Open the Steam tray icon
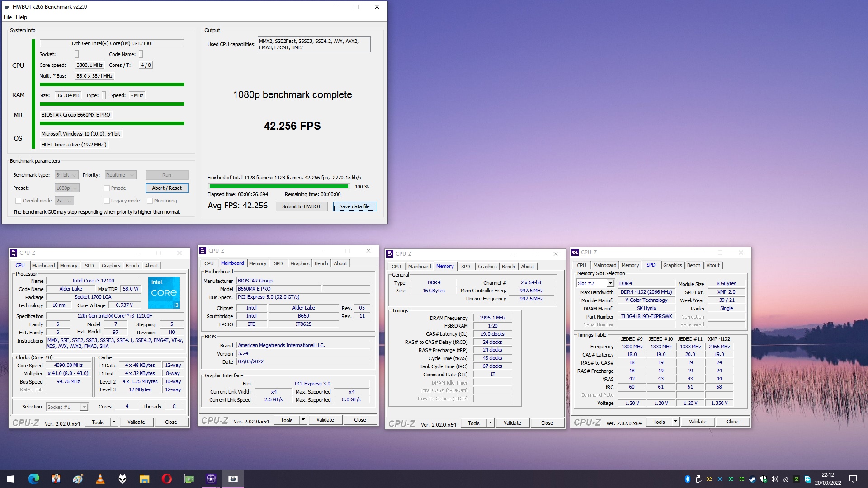The image size is (868, 488). [752, 479]
